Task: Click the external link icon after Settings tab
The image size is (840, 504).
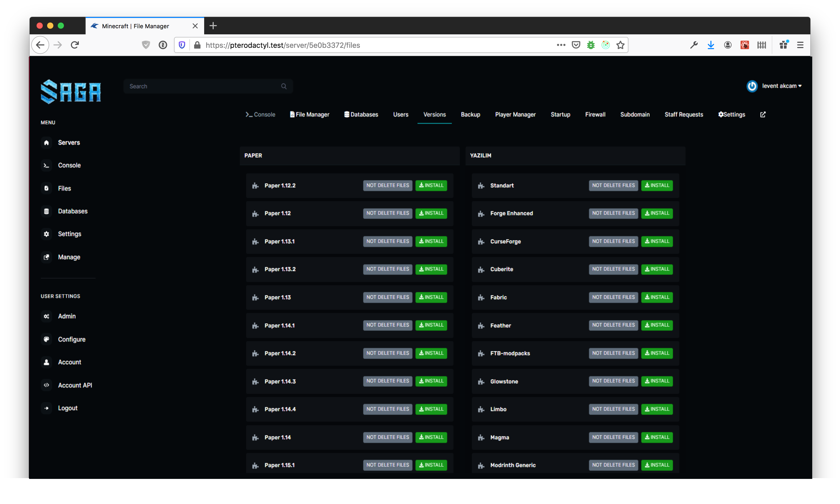Action: pos(763,114)
